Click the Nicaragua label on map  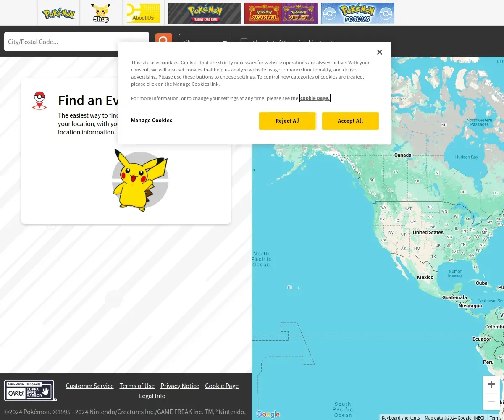pos(470,306)
